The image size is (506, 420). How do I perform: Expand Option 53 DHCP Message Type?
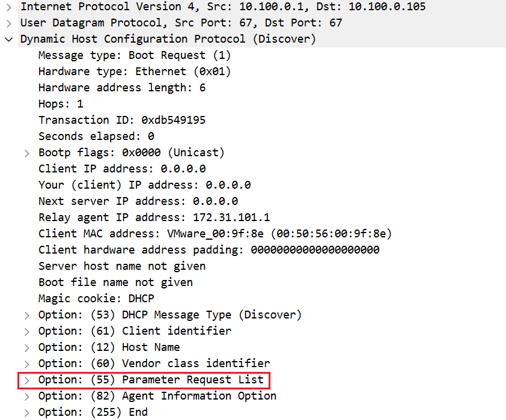click(x=26, y=315)
